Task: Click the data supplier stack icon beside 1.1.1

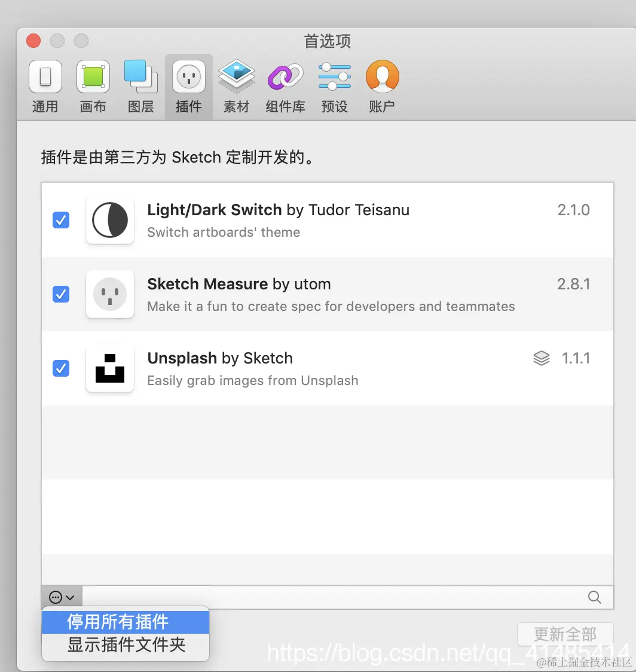Action: 542,358
